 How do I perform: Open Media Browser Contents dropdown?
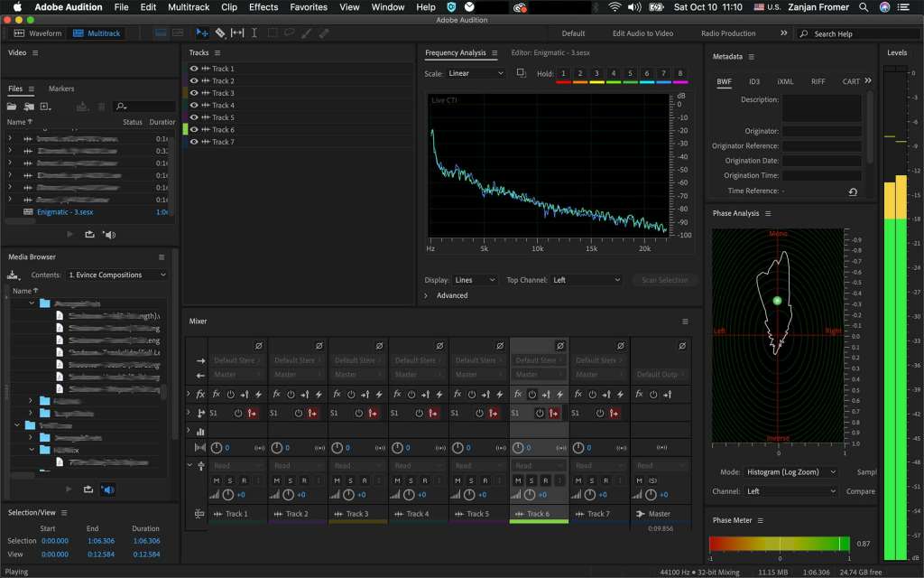tap(116, 275)
